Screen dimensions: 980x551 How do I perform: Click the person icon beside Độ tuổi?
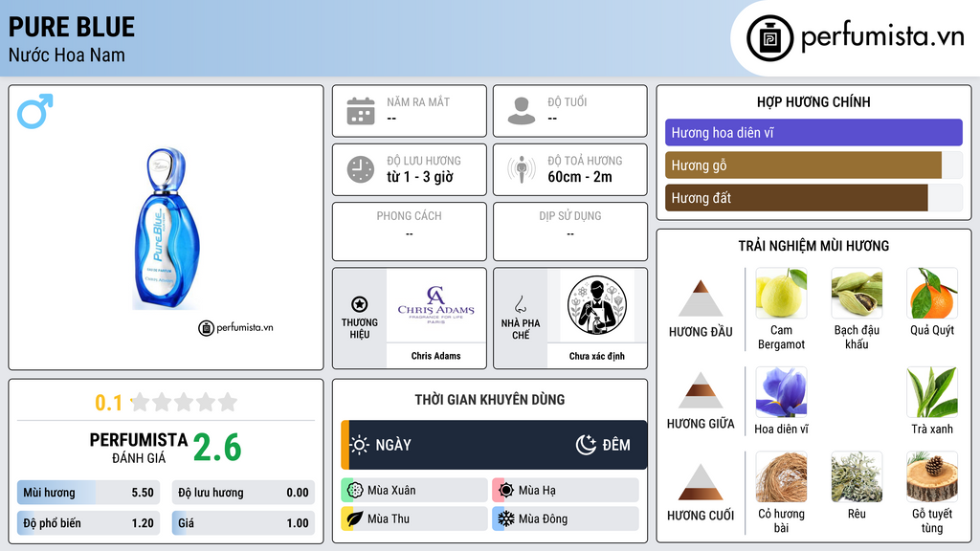522,111
